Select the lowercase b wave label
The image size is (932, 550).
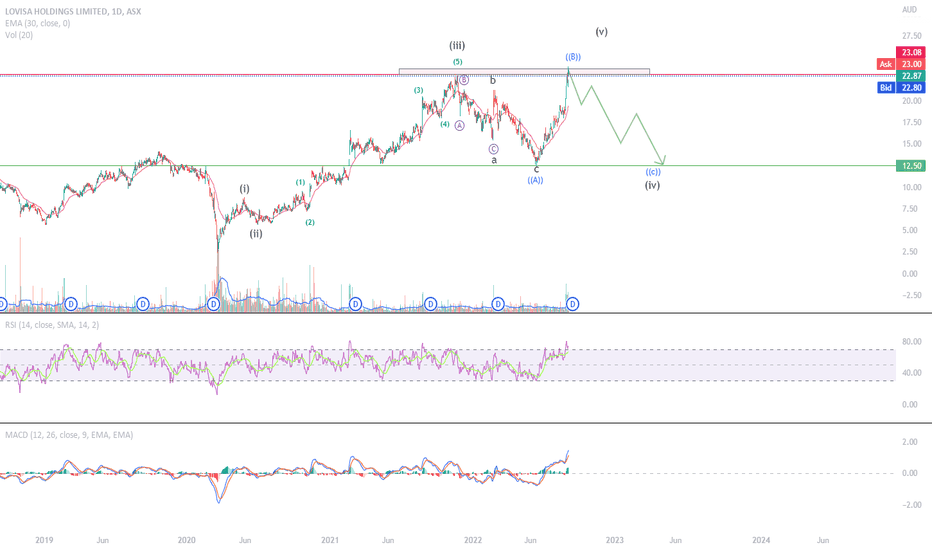point(493,80)
